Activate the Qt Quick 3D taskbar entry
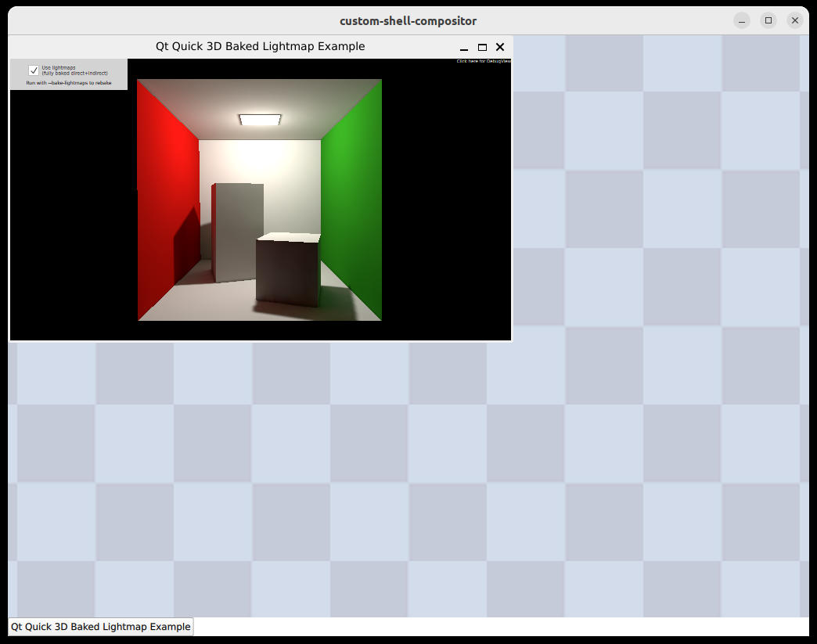This screenshot has width=817, height=644. coord(99,626)
